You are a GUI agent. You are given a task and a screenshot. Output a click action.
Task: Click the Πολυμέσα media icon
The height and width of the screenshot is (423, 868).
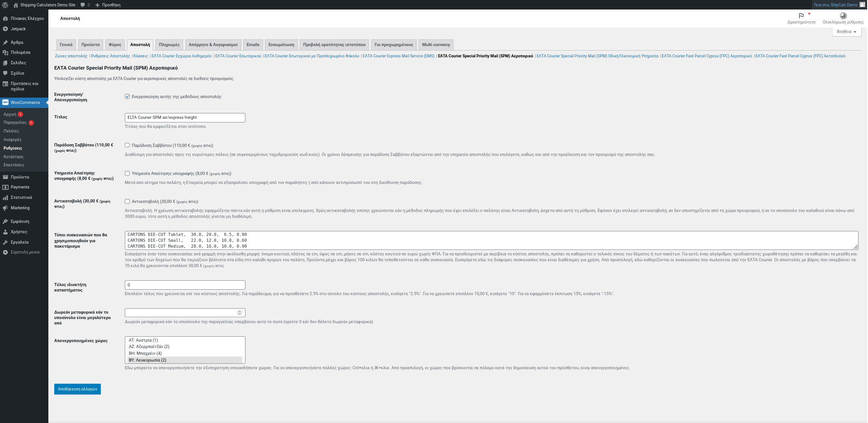point(5,52)
